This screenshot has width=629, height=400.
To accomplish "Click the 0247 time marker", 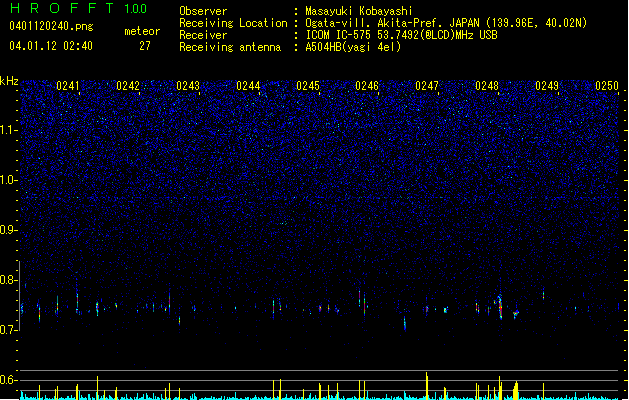I will [x=427, y=85].
